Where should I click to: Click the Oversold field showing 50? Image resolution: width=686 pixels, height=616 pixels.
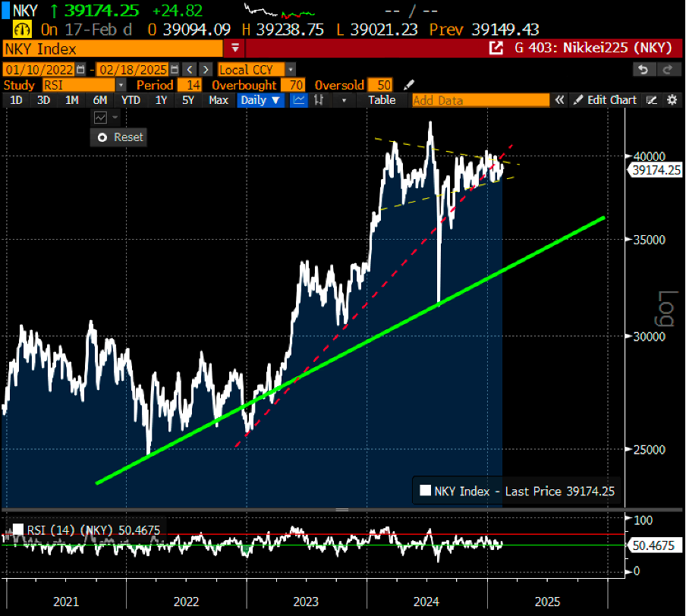tap(380, 85)
